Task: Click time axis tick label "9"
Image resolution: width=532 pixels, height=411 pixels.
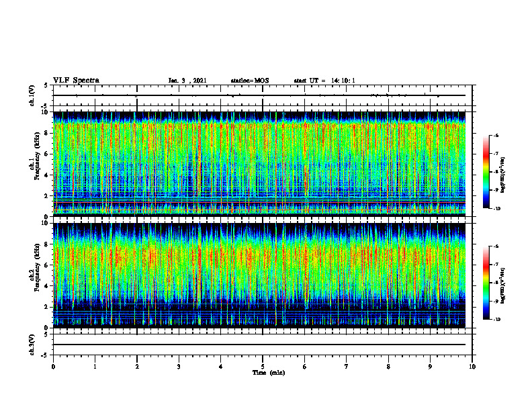Action: pos(430,367)
